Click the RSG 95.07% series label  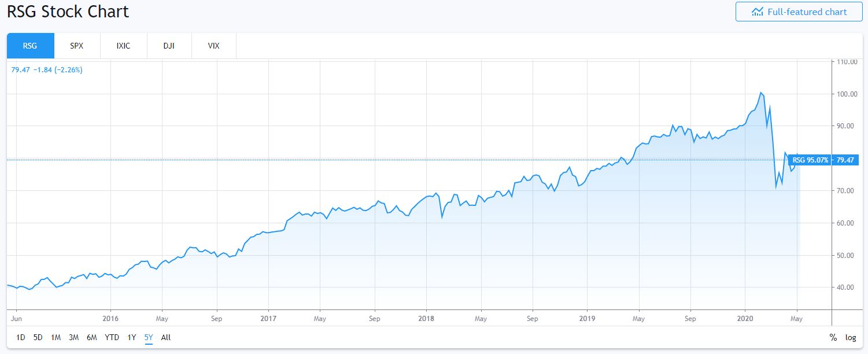(810, 160)
